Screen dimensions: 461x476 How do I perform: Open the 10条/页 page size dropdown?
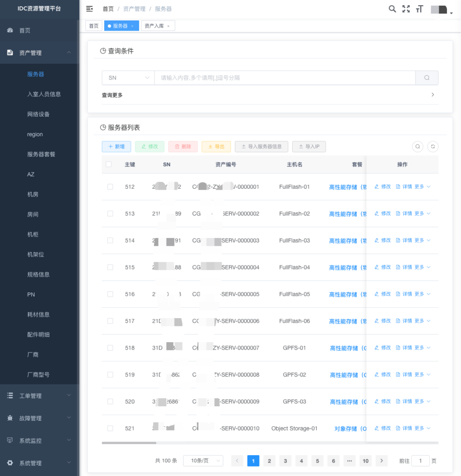203,461
